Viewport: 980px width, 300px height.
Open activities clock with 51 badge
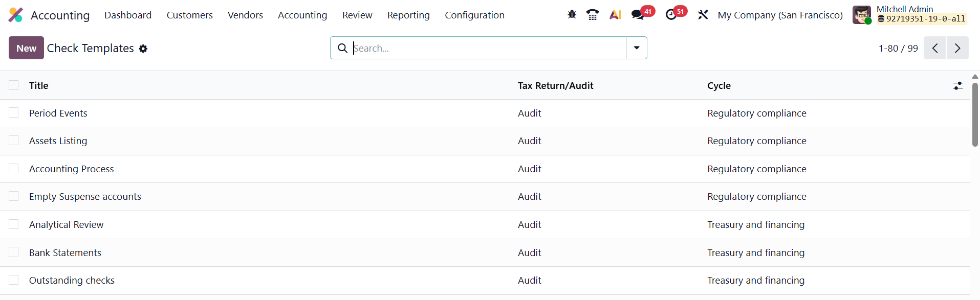click(x=671, y=15)
